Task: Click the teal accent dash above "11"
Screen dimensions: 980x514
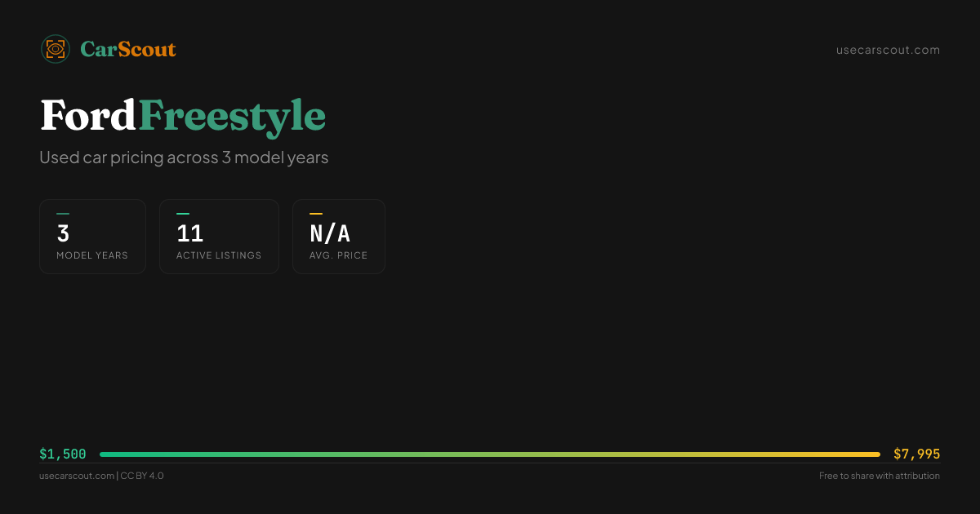Action: pos(183,215)
